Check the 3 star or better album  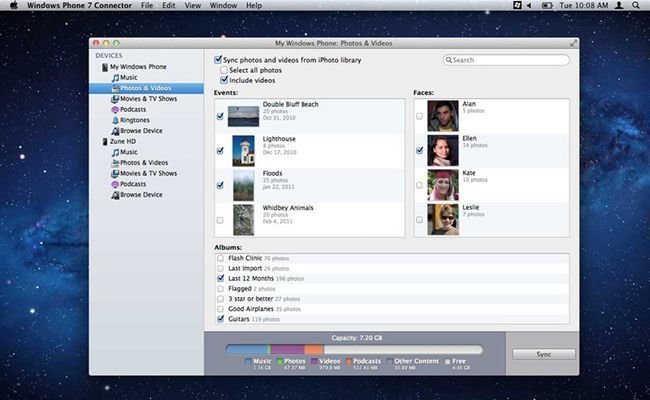click(x=221, y=299)
